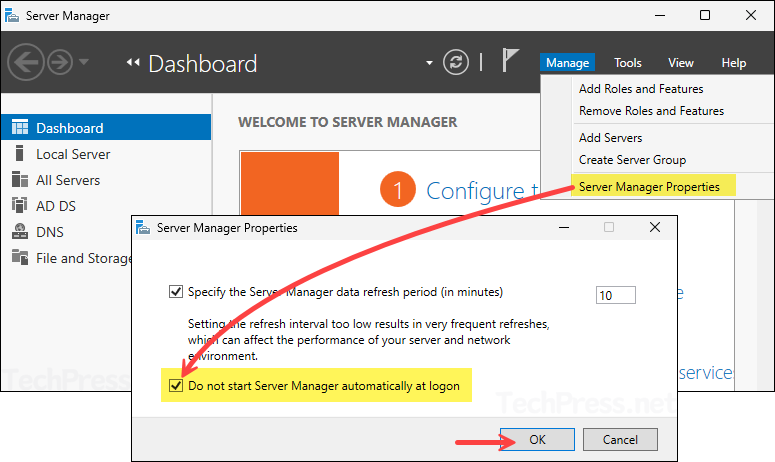Click the Refresh icon in header

click(456, 62)
